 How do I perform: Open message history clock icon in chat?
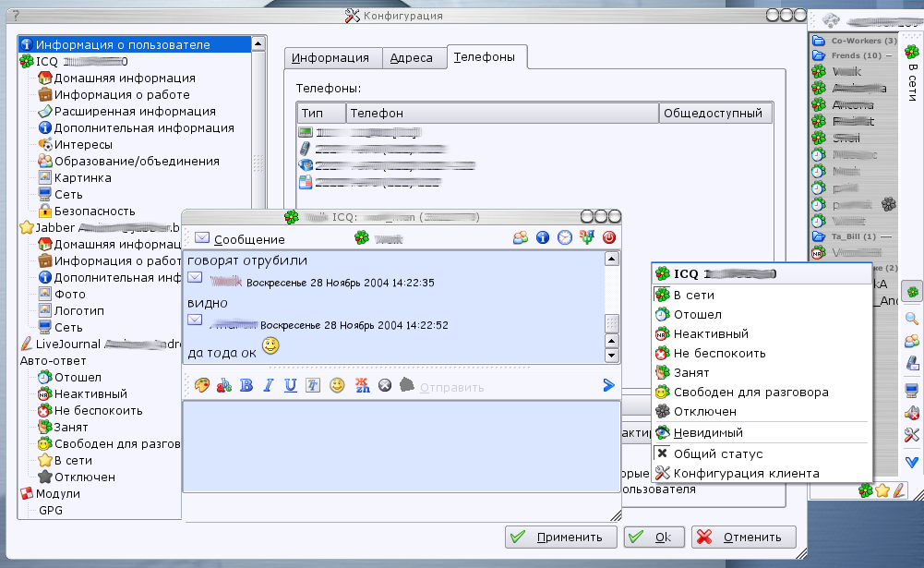click(x=565, y=237)
